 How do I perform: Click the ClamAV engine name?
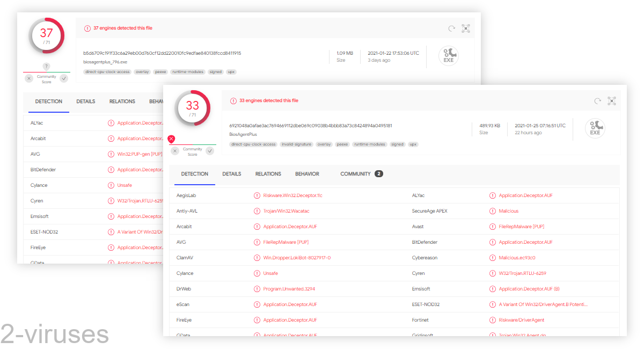(x=185, y=258)
